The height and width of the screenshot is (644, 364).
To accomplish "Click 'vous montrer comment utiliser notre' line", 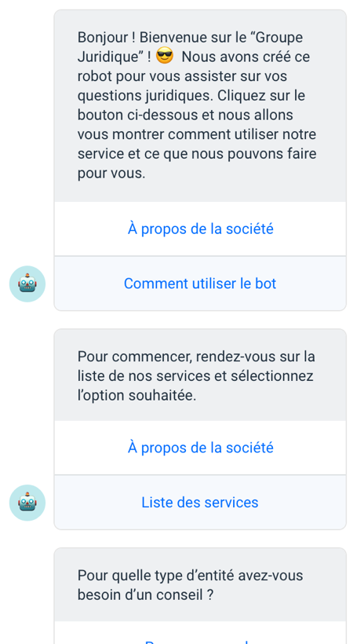I will click(197, 135).
